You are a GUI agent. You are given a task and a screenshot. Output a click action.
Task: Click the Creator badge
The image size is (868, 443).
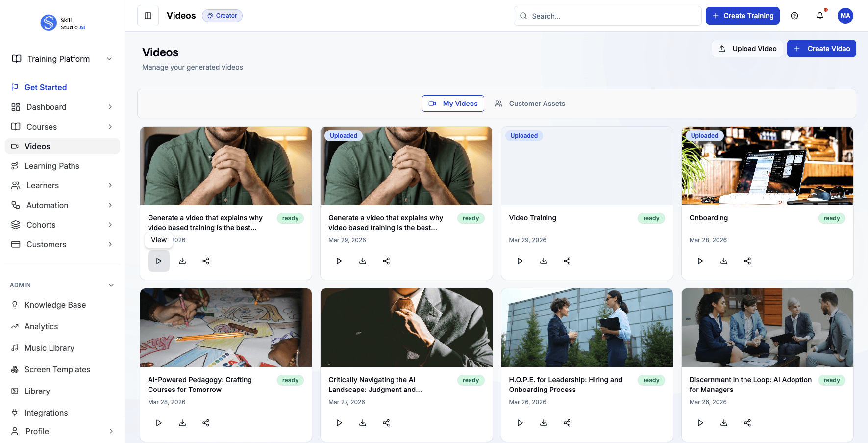click(222, 16)
